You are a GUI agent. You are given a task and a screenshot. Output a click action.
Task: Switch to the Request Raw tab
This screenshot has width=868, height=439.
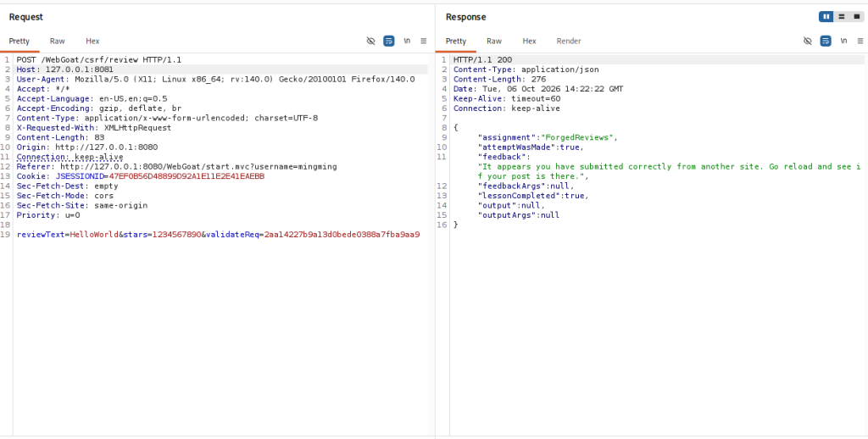(57, 41)
